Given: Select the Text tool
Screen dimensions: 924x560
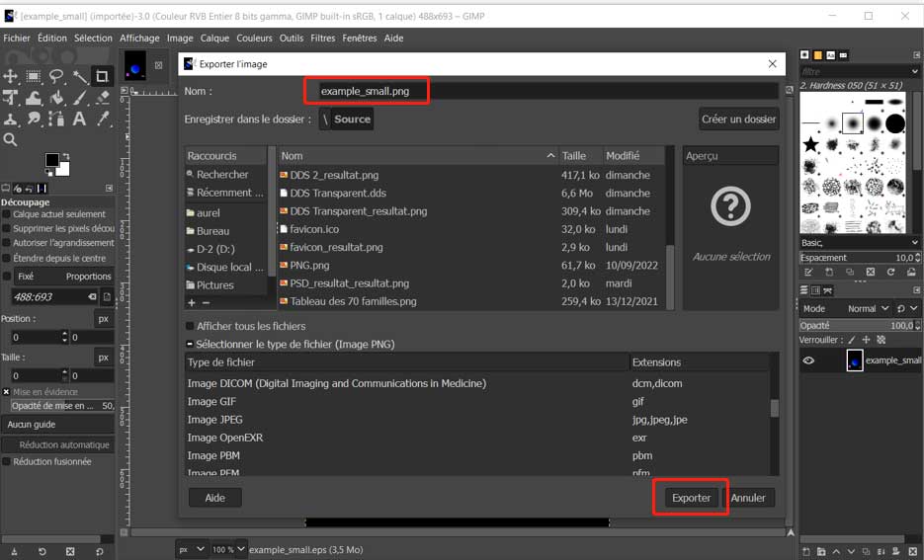Looking at the screenshot, I should pyautogui.click(x=79, y=119).
